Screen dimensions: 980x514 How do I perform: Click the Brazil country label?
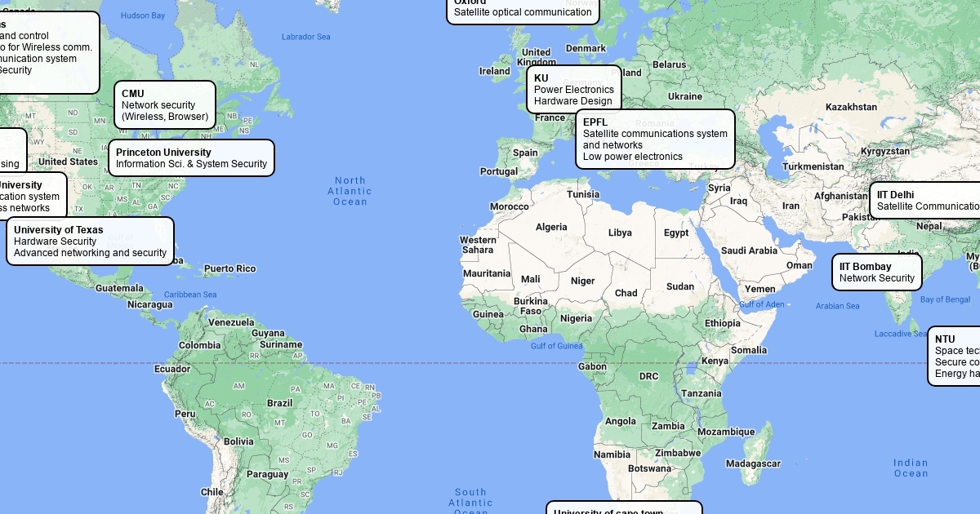(279, 403)
